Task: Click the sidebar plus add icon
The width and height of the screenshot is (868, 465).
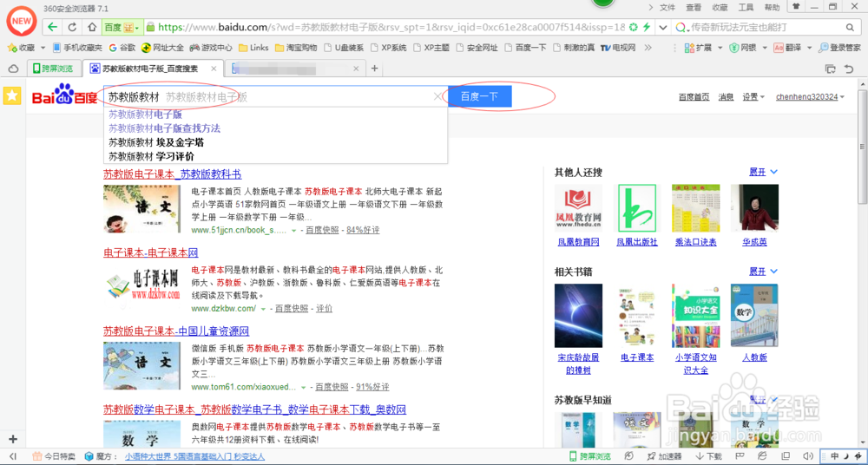Action: coord(13,439)
